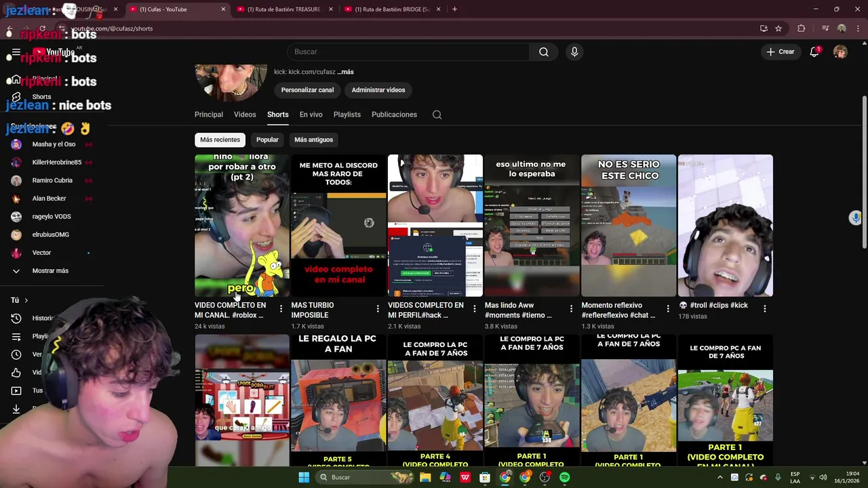Play 'NO ES SERIO ESTE CHICO' short thumbnail
The width and height of the screenshot is (868, 488).
point(629,226)
